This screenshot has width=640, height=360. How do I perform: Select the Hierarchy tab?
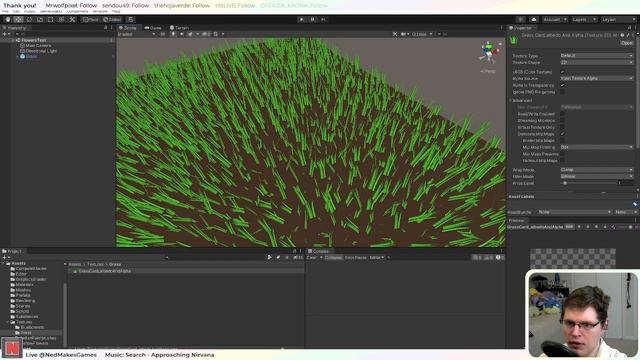(15, 28)
